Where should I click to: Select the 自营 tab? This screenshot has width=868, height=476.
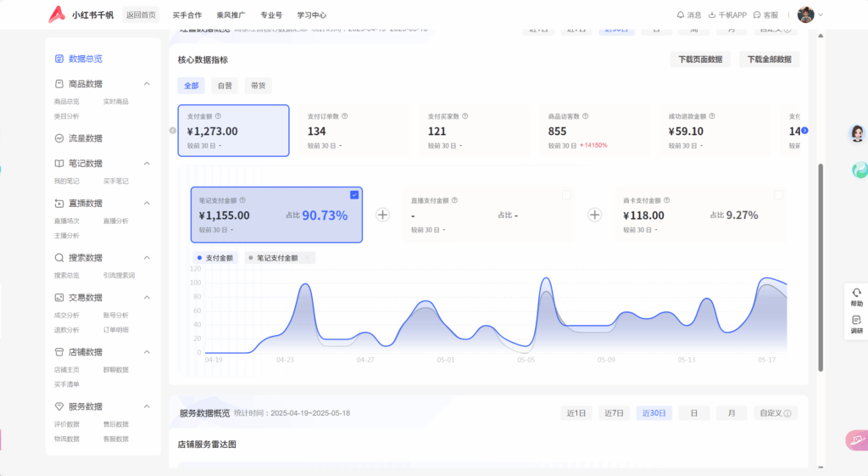pos(225,86)
